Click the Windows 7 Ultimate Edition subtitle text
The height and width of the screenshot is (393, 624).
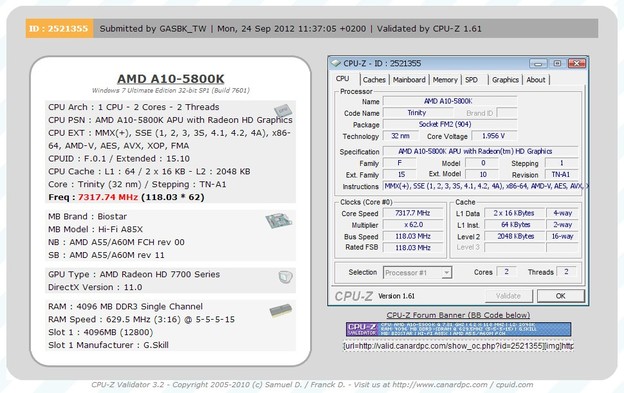pos(171,90)
